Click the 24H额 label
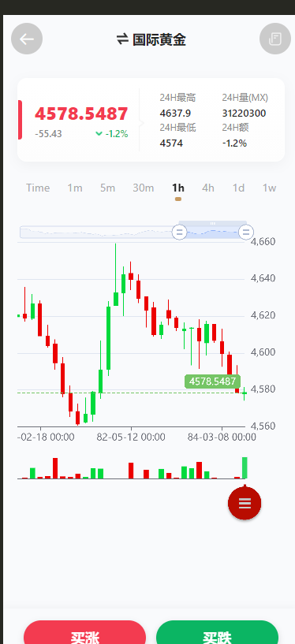This screenshot has height=644, width=295. click(x=235, y=128)
